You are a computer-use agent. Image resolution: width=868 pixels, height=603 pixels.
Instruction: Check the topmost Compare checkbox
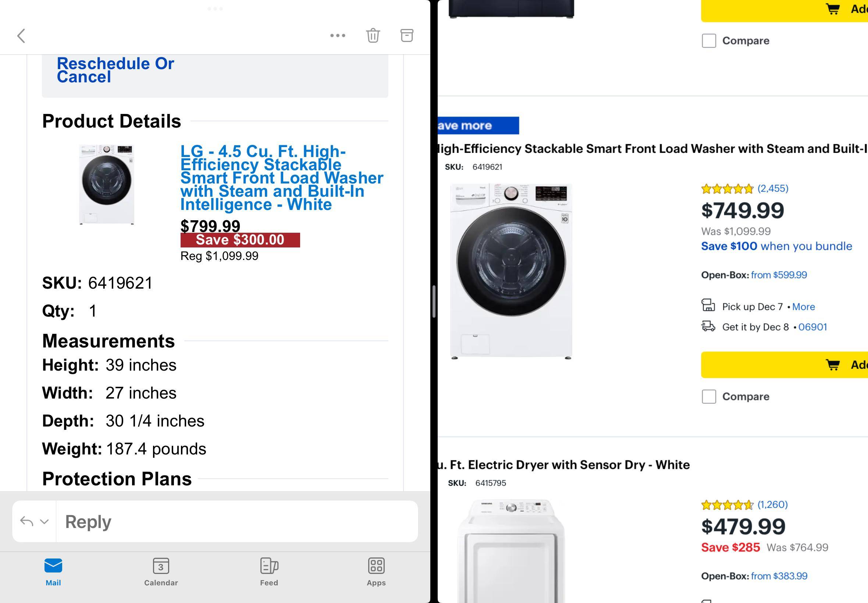[709, 41]
